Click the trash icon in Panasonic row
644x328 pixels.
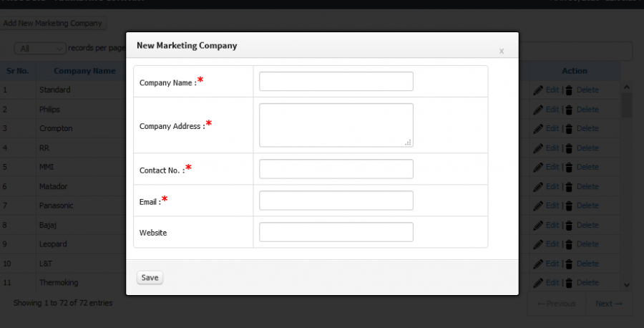(569, 206)
